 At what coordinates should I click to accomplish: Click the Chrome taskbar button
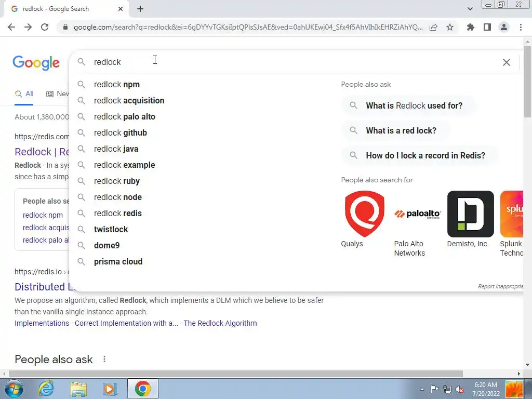(143, 389)
